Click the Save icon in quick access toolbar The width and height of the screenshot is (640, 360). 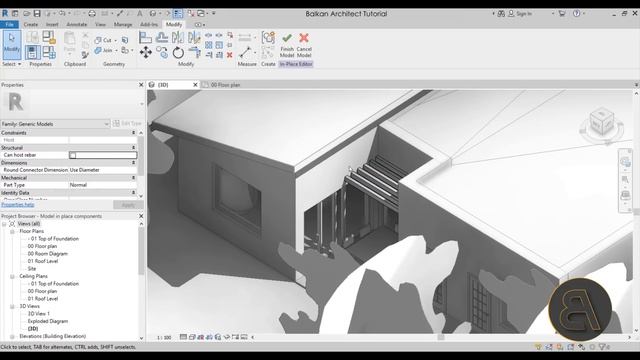point(37,14)
